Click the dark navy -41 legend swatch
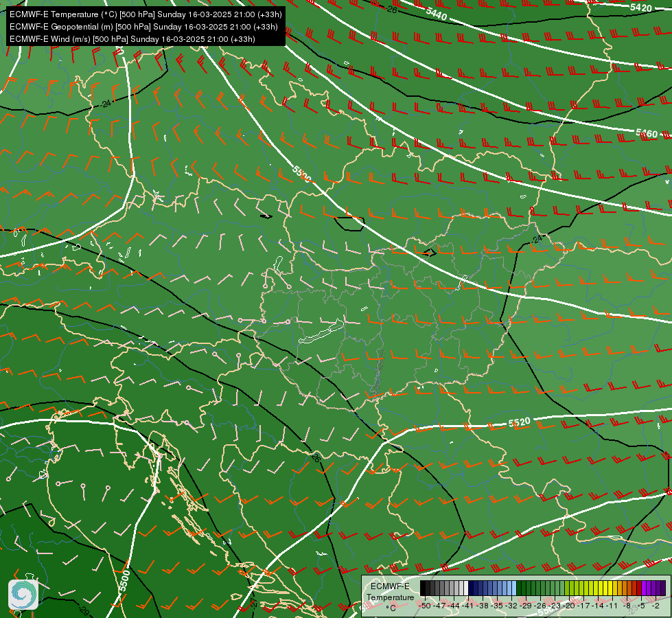672x618 pixels. 471,588
